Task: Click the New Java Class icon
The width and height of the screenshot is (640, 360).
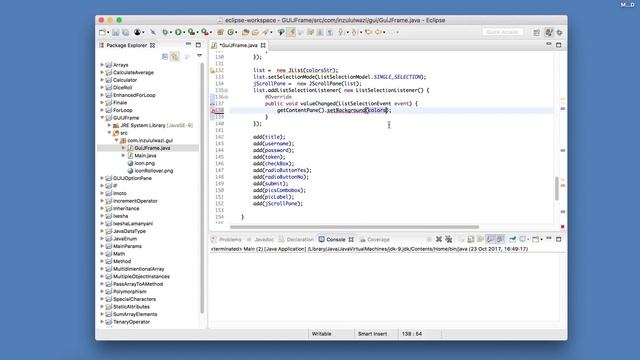Action: point(231,32)
